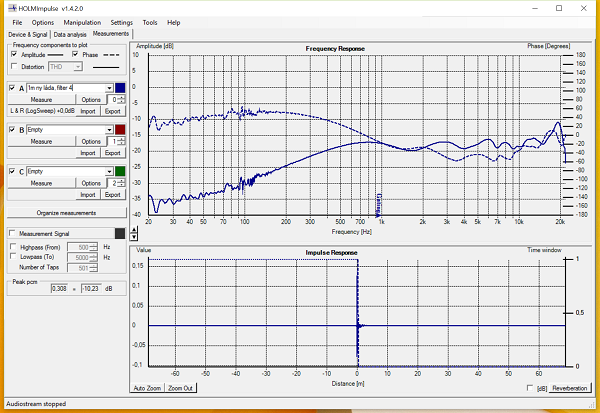
Task: Click the Reverberation button
Action: (x=569, y=388)
